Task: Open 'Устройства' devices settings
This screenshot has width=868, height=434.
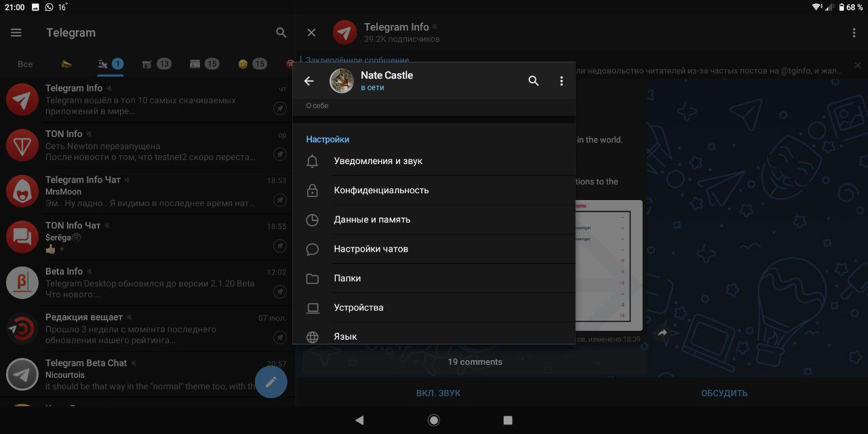Action: coord(434,307)
